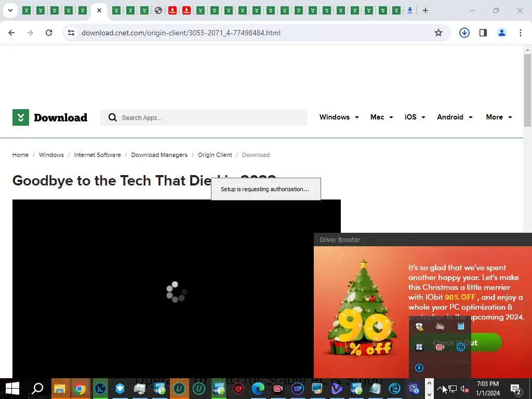Click the green CNET Download logo icon

pos(21,117)
